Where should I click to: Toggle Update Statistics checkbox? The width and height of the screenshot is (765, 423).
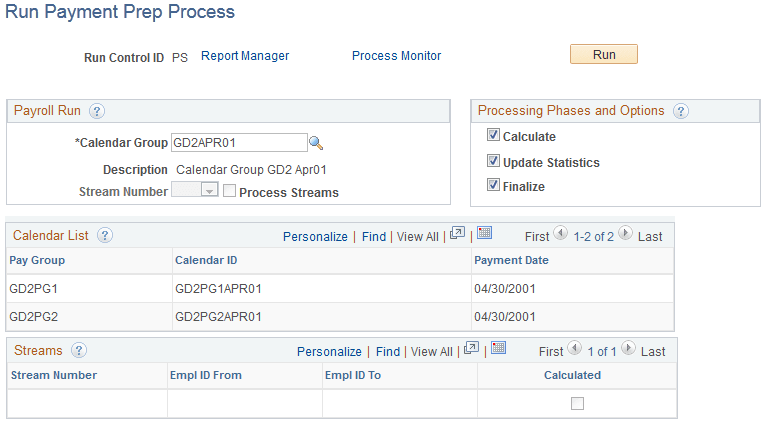point(493,161)
